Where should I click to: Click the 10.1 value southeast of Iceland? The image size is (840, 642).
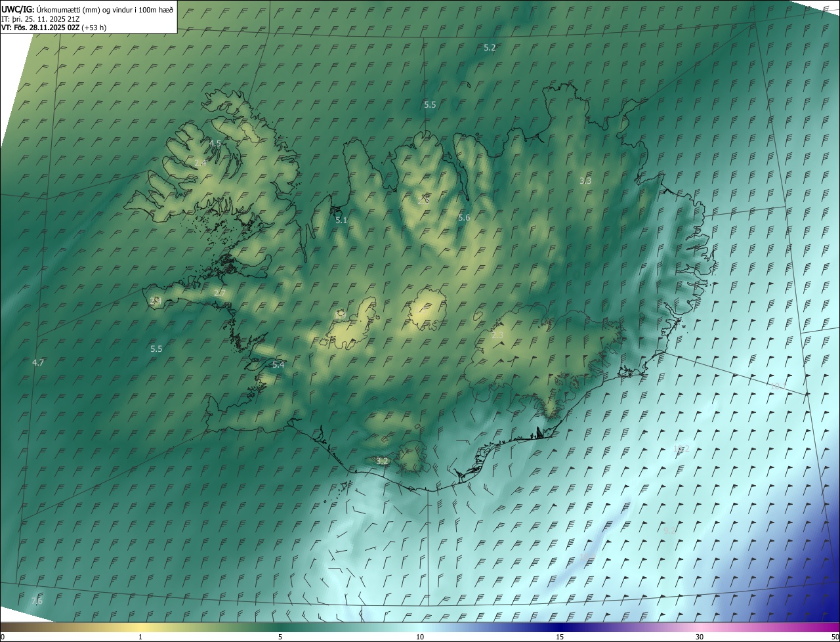777,386
